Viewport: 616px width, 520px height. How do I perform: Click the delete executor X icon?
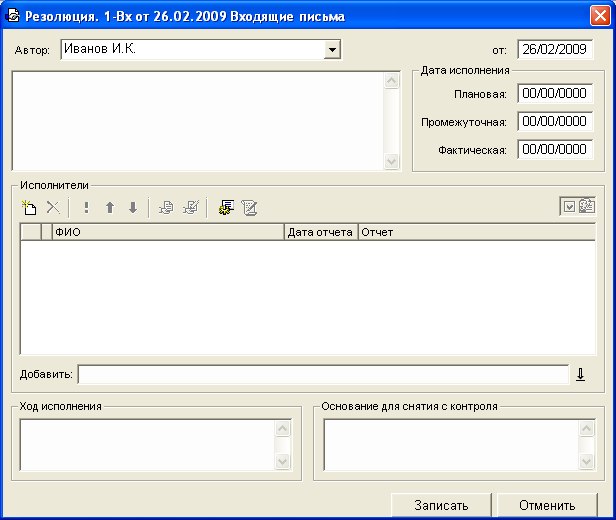53,207
